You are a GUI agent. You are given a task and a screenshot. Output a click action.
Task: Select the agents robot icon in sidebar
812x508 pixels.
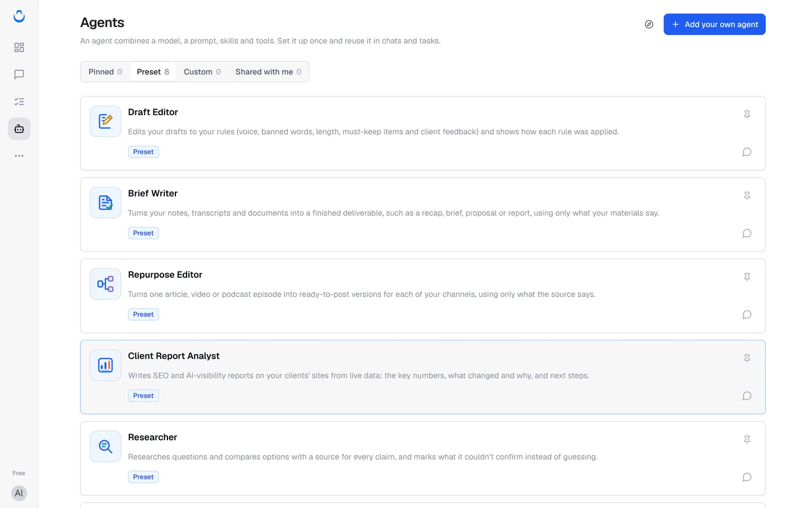click(19, 129)
